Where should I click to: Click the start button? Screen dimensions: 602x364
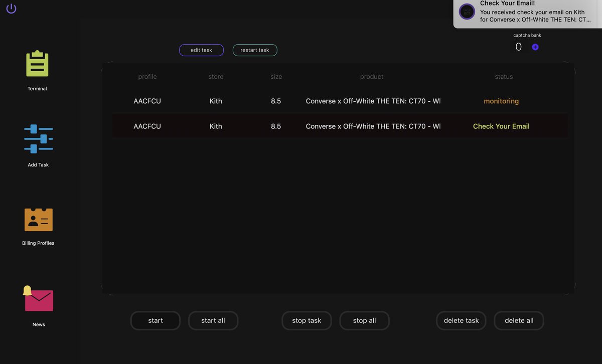click(x=156, y=321)
